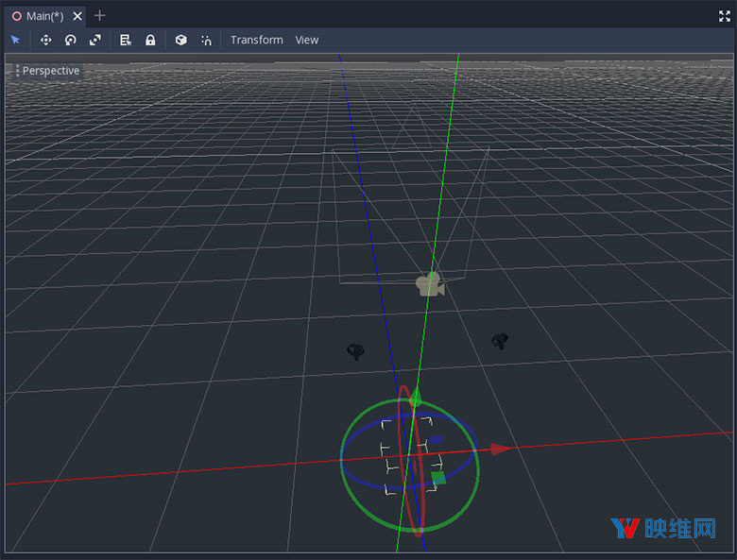Close the Main(*) scene tab
The height and width of the screenshot is (560, 737).
(77, 16)
